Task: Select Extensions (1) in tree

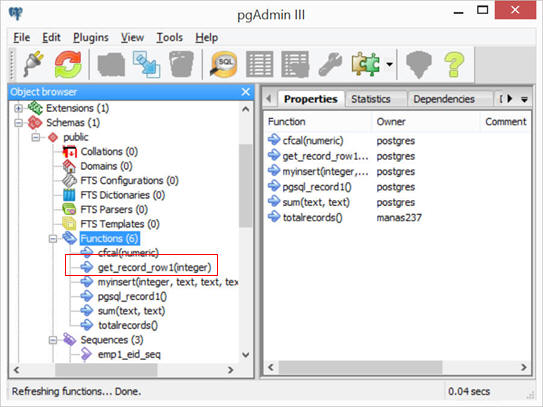Action: point(77,108)
